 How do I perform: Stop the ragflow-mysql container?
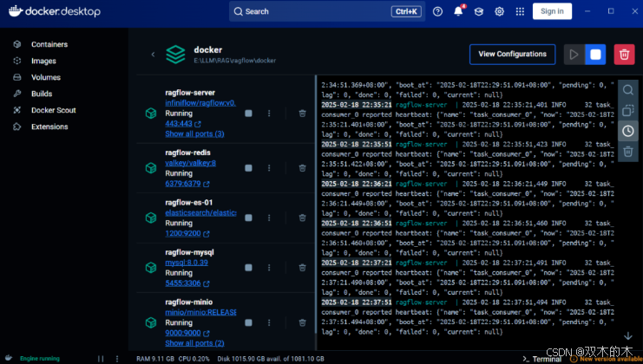pos(248,268)
